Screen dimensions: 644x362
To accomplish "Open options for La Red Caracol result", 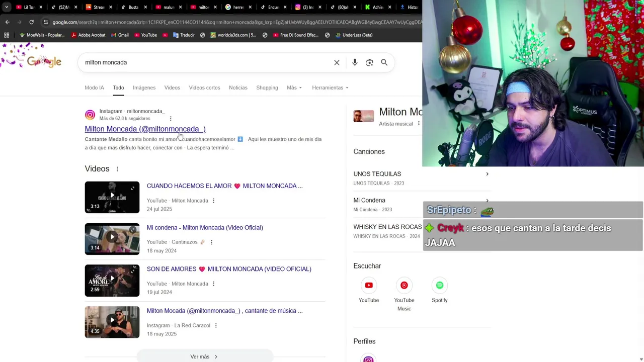I will tap(216, 325).
